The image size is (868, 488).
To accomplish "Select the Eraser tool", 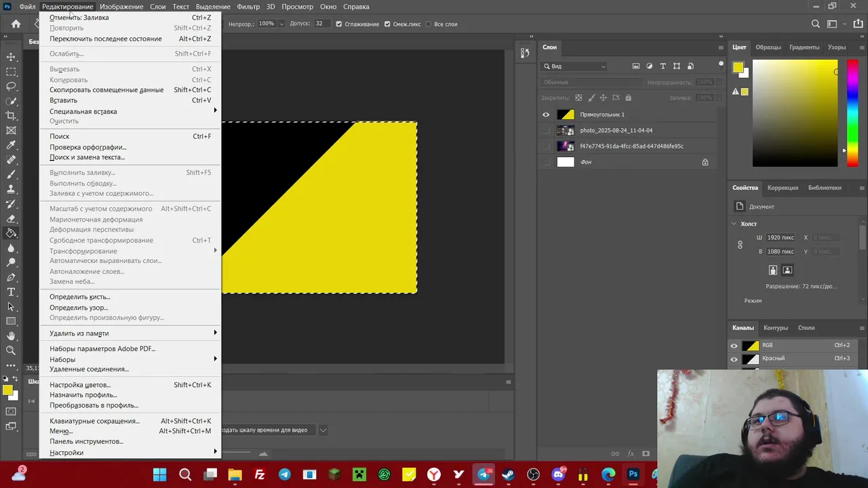I will click(11, 218).
